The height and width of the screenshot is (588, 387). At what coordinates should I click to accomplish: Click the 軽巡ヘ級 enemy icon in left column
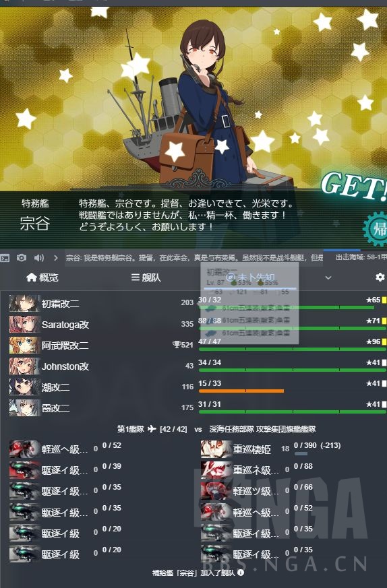(24, 449)
